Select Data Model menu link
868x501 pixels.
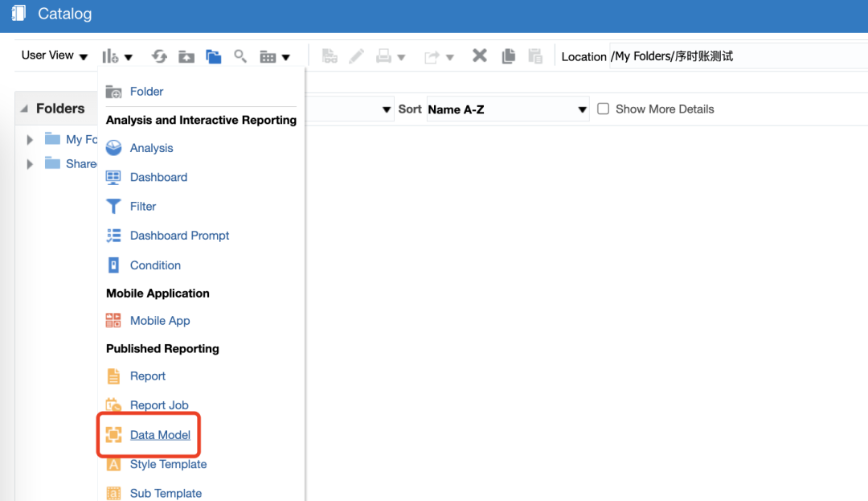click(x=160, y=434)
